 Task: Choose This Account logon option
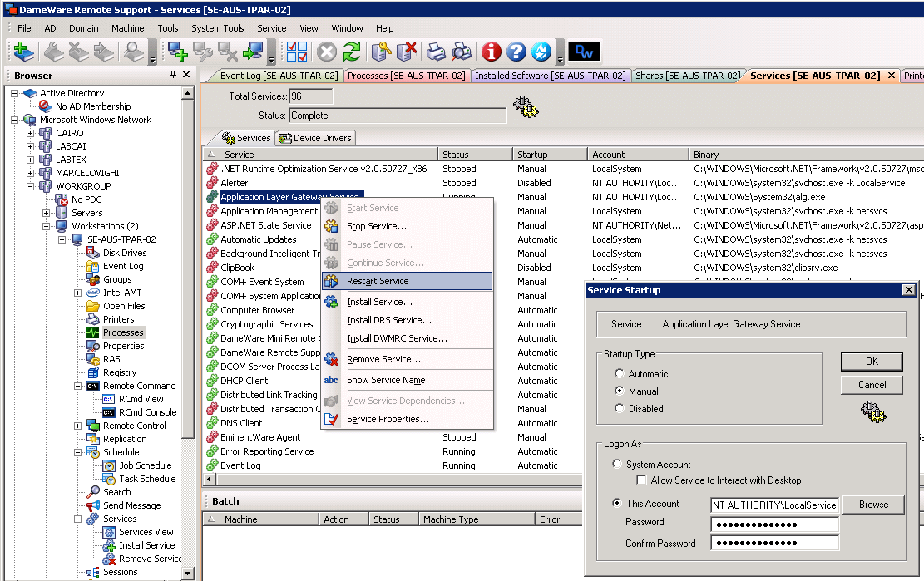(617, 503)
